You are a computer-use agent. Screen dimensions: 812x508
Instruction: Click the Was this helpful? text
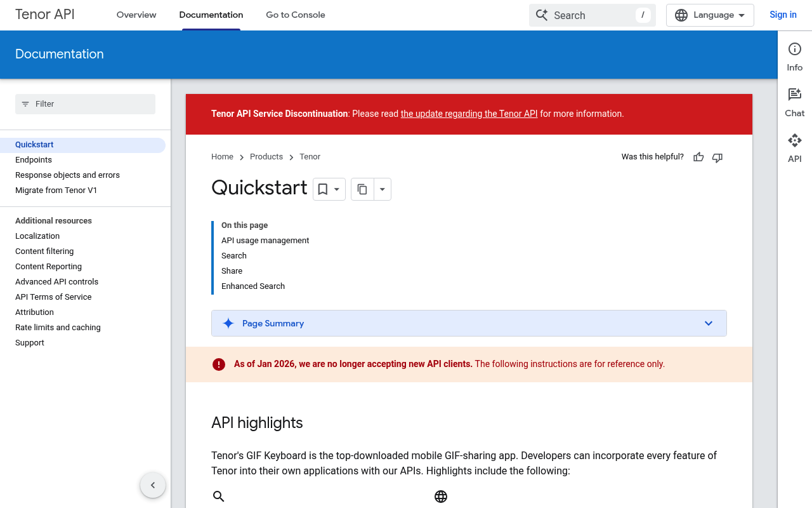coord(653,157)
